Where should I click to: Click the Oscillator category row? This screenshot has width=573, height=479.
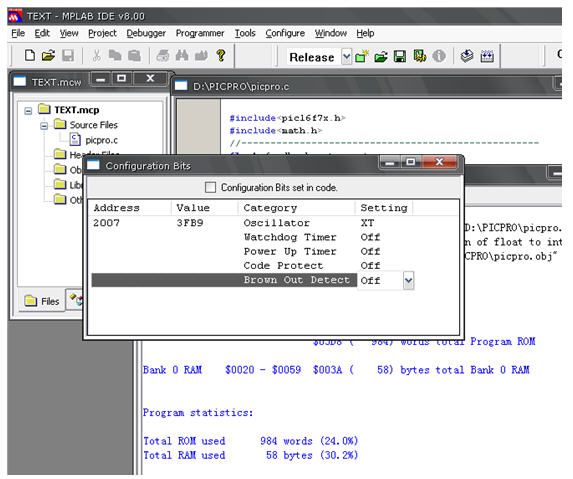point(276,223)
